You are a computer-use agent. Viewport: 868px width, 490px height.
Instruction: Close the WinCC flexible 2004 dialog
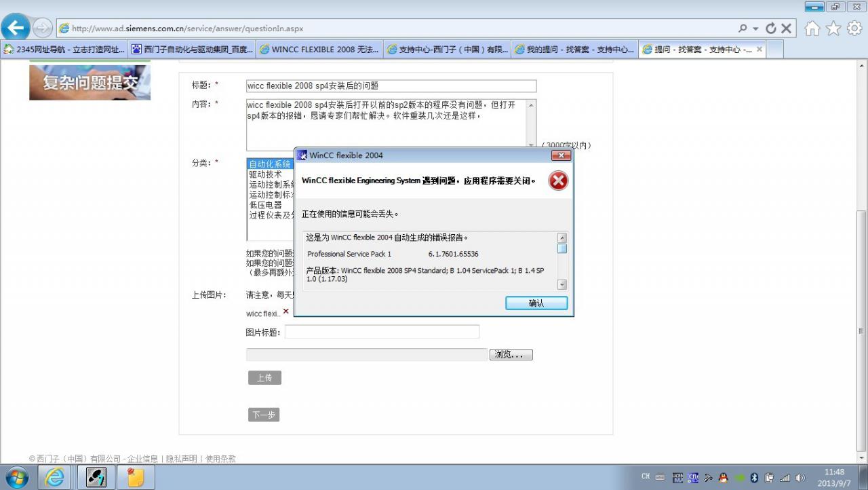[561, 155]
